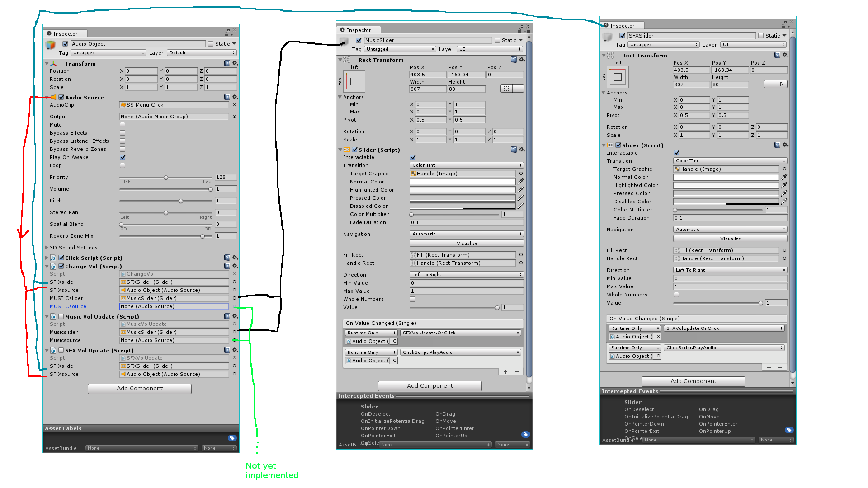The width and height of the screenshot is (868, 488).
Task: Collapse the Rect Transform component
Action: (x=340, y=60)
